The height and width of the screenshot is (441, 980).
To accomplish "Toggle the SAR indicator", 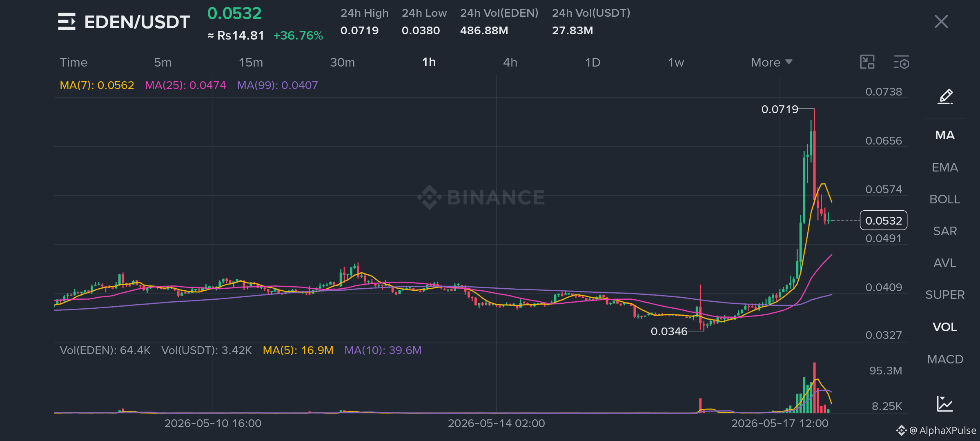I will coord(945,231).
